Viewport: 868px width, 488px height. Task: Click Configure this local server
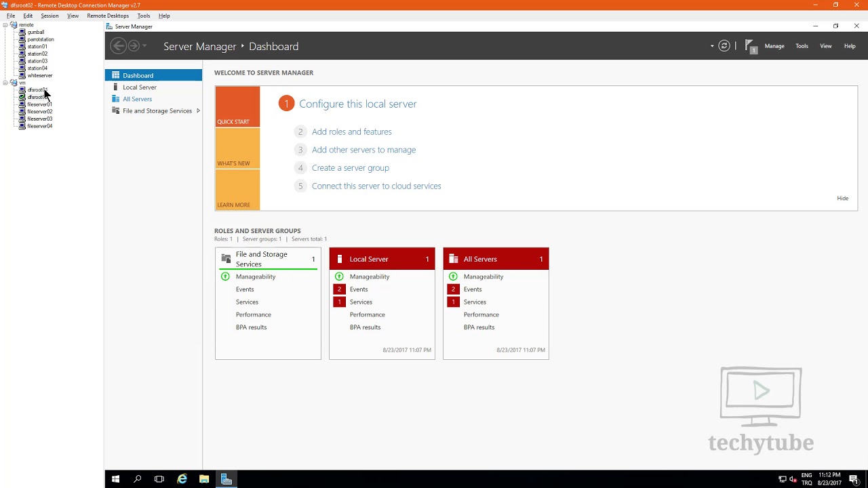(x=358, y=104)
